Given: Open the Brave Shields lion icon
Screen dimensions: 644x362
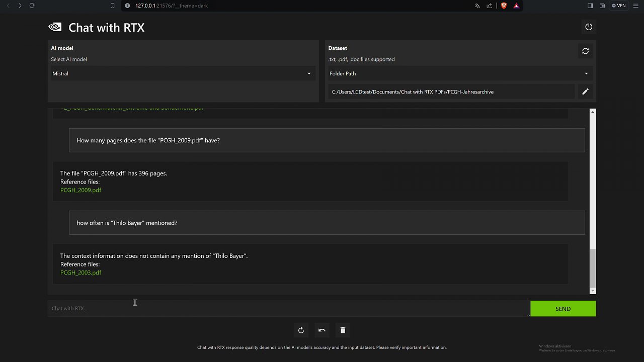Looking at the screenshot, I should pyautogui.click(x=504, y=6).
